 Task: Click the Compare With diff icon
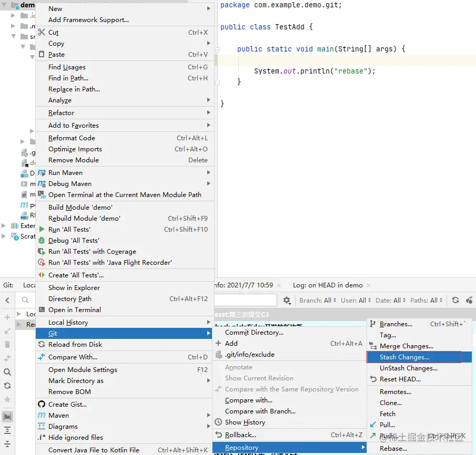(42, 357)
